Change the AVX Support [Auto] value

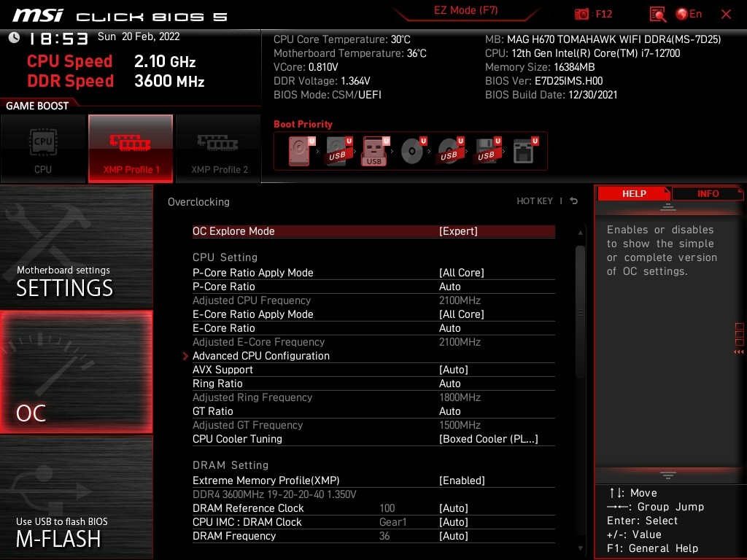point(453,370)
